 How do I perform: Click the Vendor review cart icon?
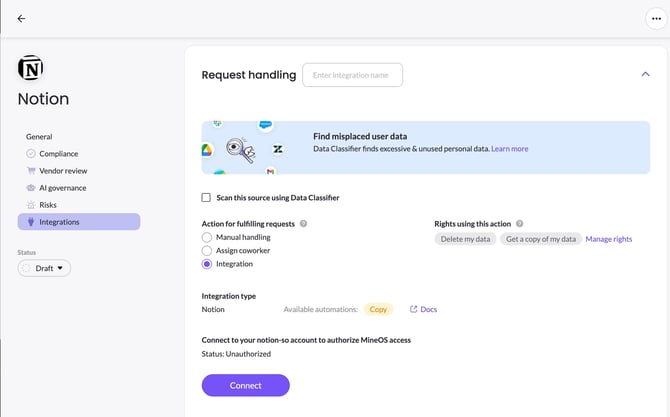point(31,170)
